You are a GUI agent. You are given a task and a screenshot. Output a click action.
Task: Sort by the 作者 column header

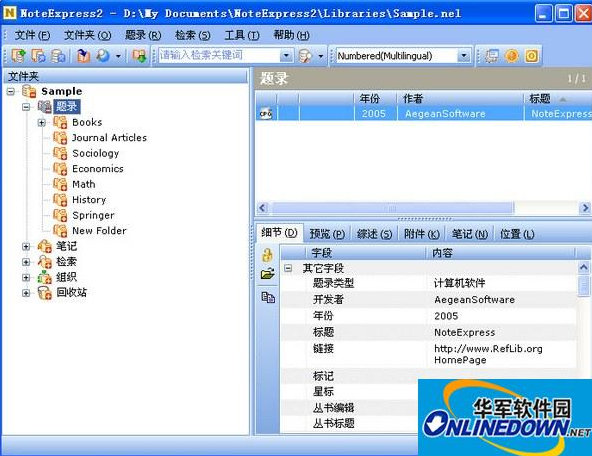[x=460, y=99]
